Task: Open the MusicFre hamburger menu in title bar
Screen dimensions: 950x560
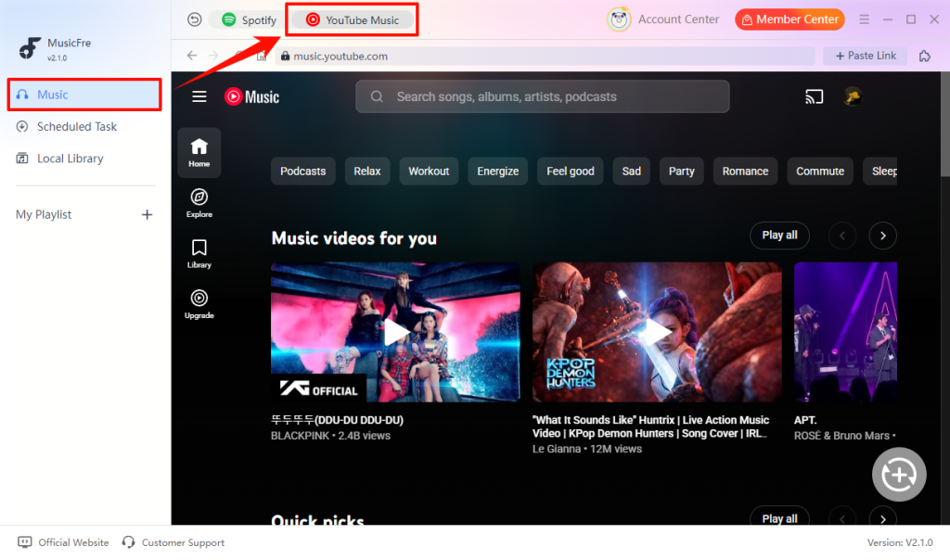Action: point(864,19)
